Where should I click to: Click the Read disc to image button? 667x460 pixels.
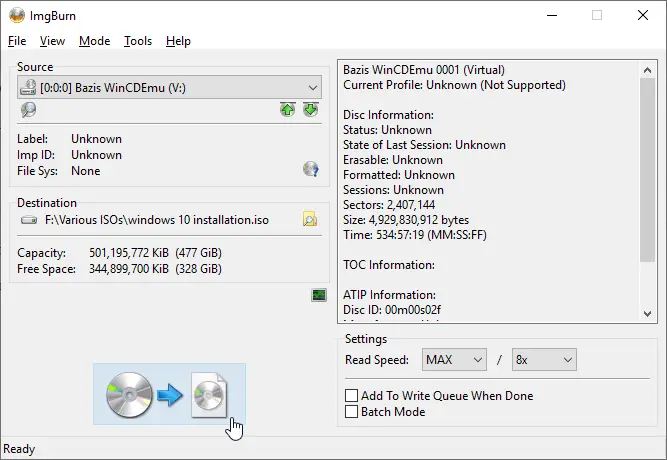[169, 394]
